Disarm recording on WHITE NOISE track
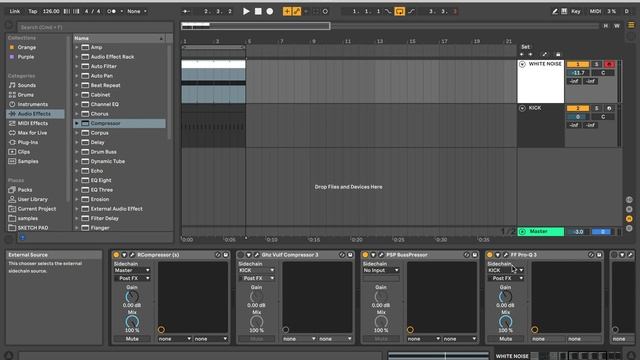This screenshot has height=360, width=640. [x=609, y=64]
